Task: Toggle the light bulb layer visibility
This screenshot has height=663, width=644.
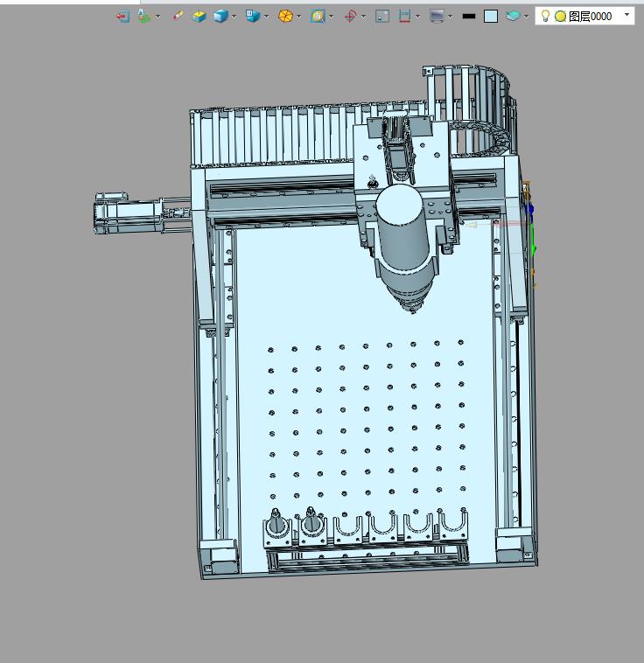Action: point(545,16)
